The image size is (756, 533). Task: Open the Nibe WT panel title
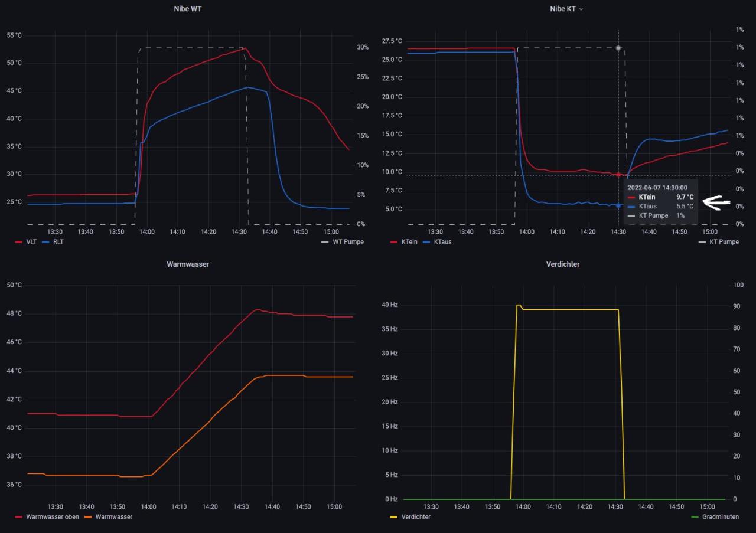click(x=187, y=9)
